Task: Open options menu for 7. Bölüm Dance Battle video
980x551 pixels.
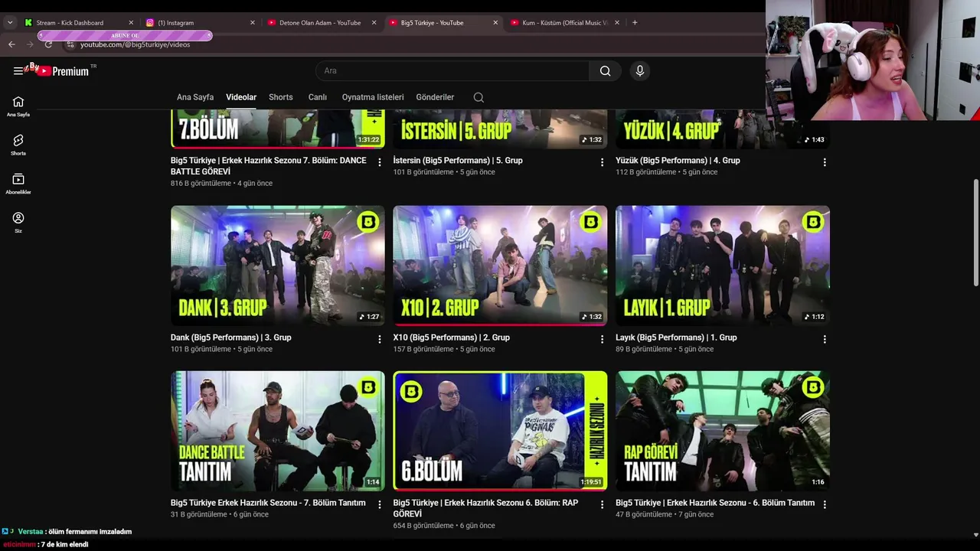Action: click(380, 162)
